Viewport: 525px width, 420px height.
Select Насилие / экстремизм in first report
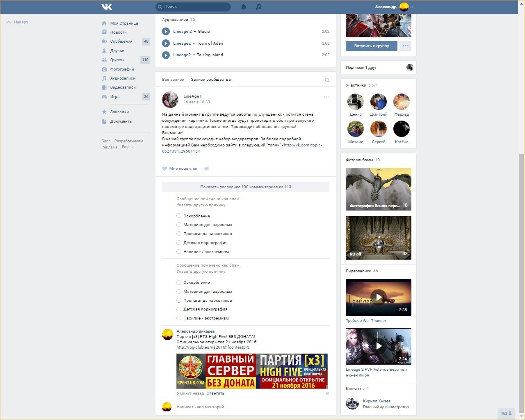(x=179, y=252)
